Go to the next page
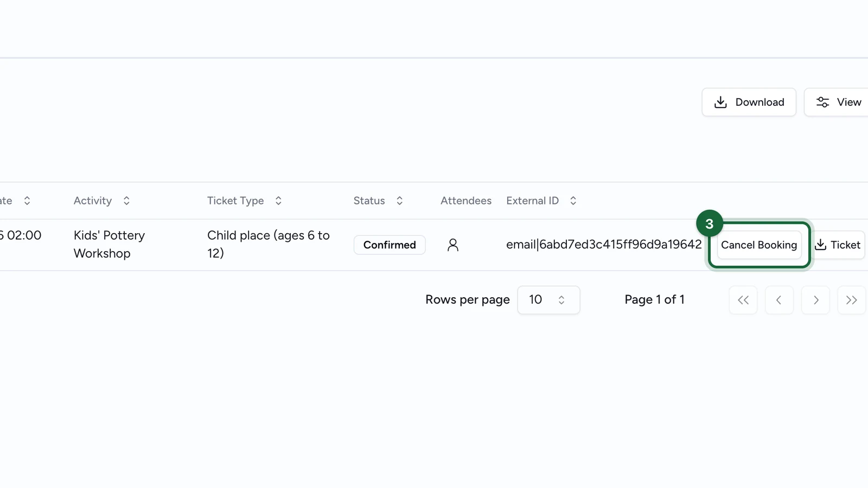The height and width of the screenshot is (488, 868). coord(815,300)
